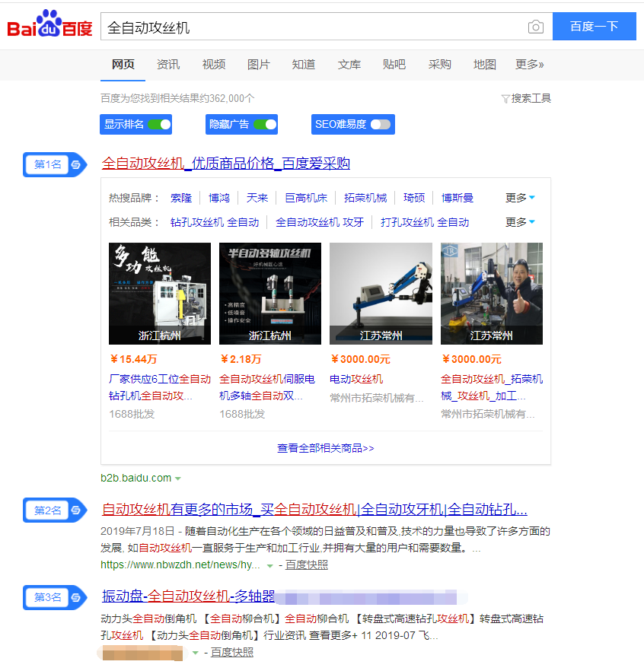Click the 博鸿 brand link
The image size is (644, 671).
click(x=219, y=198)
